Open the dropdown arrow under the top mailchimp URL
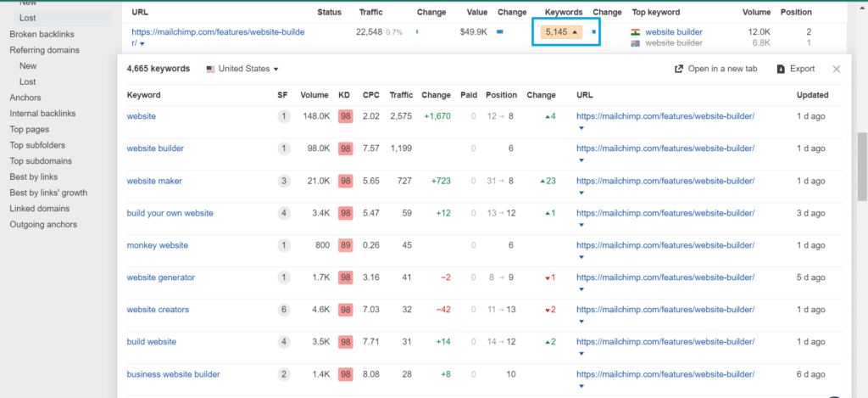This screenshot has width=868, height=398. [142, 43]
